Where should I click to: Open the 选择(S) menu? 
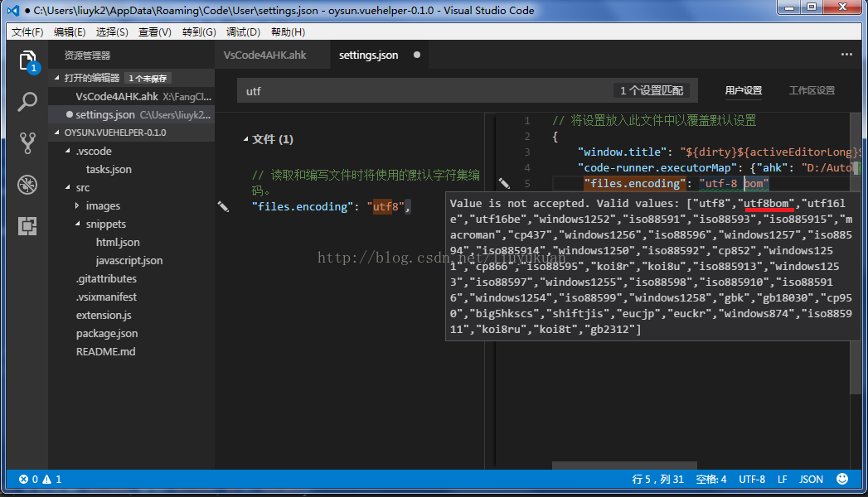[112, 32]
